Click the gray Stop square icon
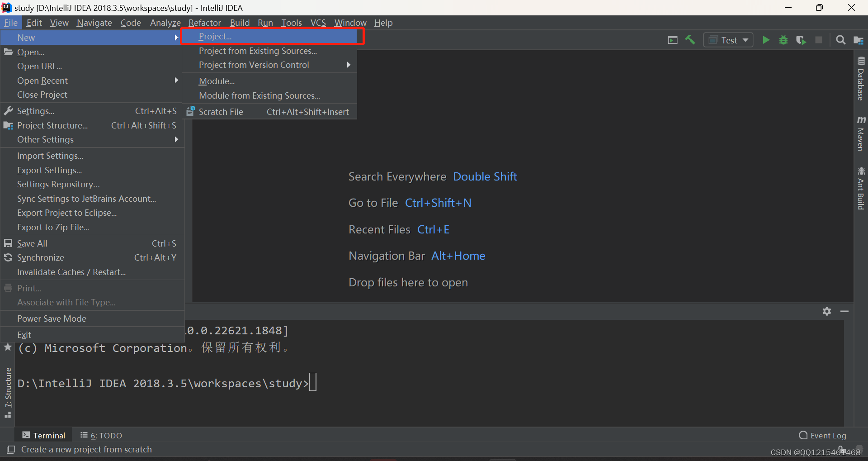The width and height of the screenshot is (868, 461). [819, 40]
